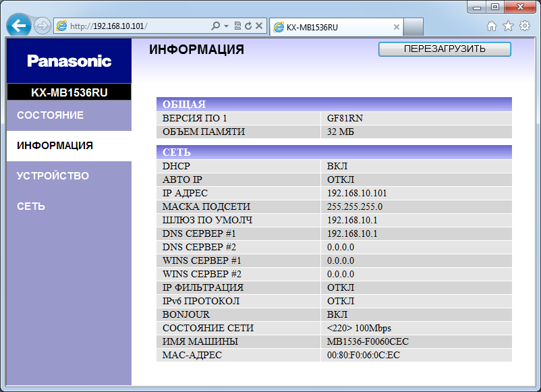Close the KX-MB1536RU tab
The height and width of the screenshot is (392, 541).
397,27
